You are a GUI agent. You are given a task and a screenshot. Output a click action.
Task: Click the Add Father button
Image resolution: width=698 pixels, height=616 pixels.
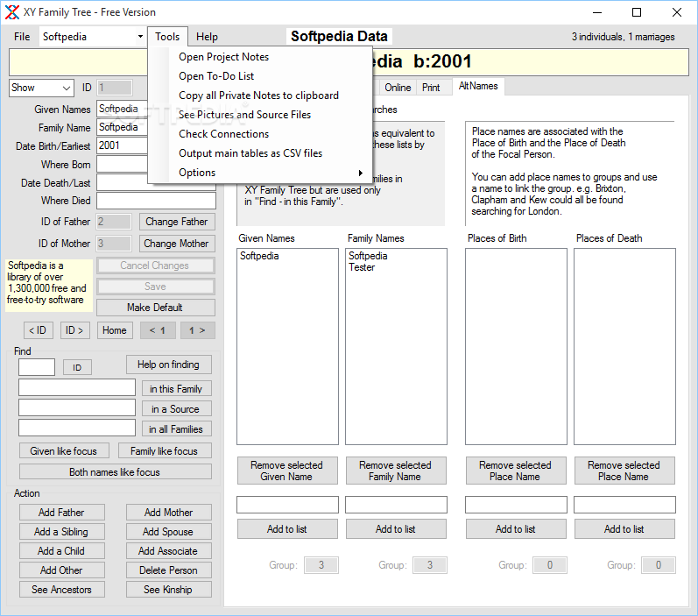pyautogui.click(x=61, y=513)
